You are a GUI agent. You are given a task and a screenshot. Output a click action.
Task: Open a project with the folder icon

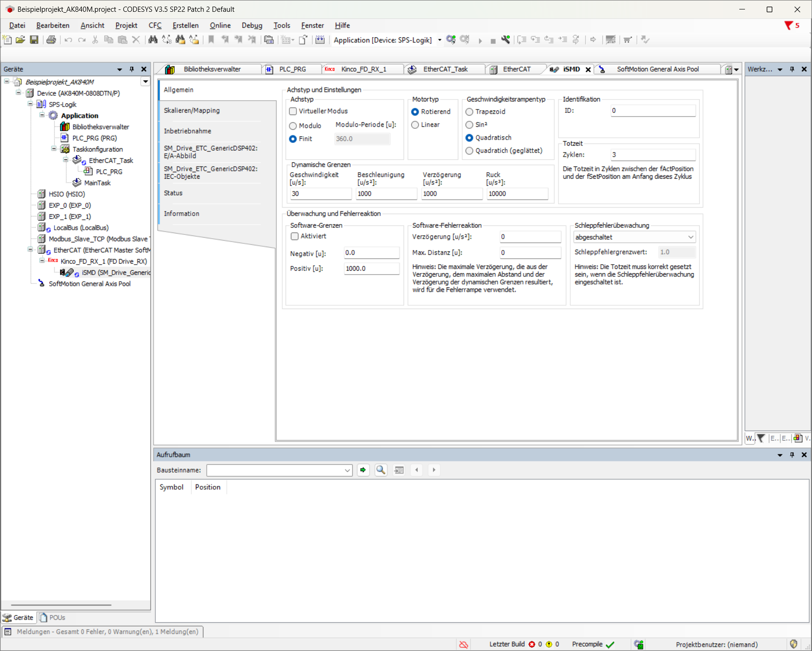click(20, 40)
